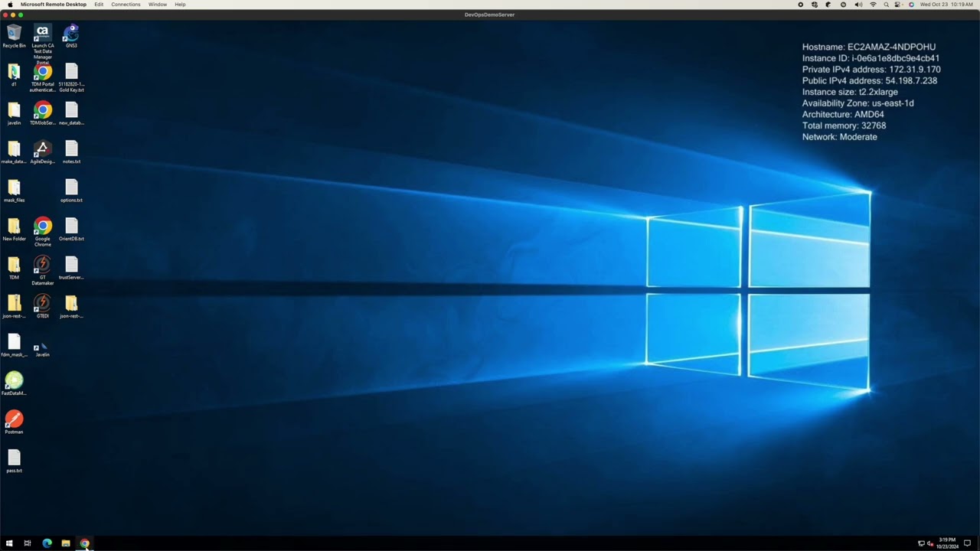
Task: Open the GNS3 desktop shortcut
Action: coord(71,36)
